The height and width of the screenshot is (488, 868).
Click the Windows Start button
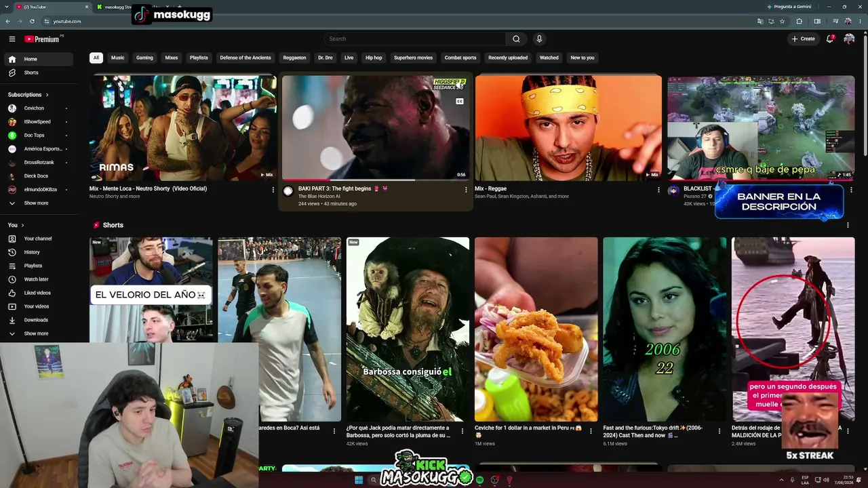tap(359, 481)
